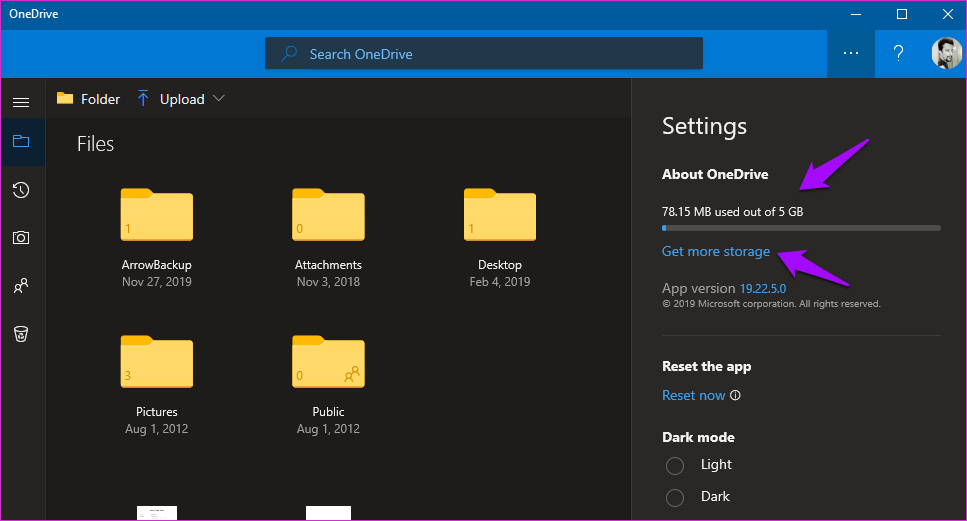Open Photos via sidebar camera icon
This screenshot has width=967, height=521.
tap(21, 238)
